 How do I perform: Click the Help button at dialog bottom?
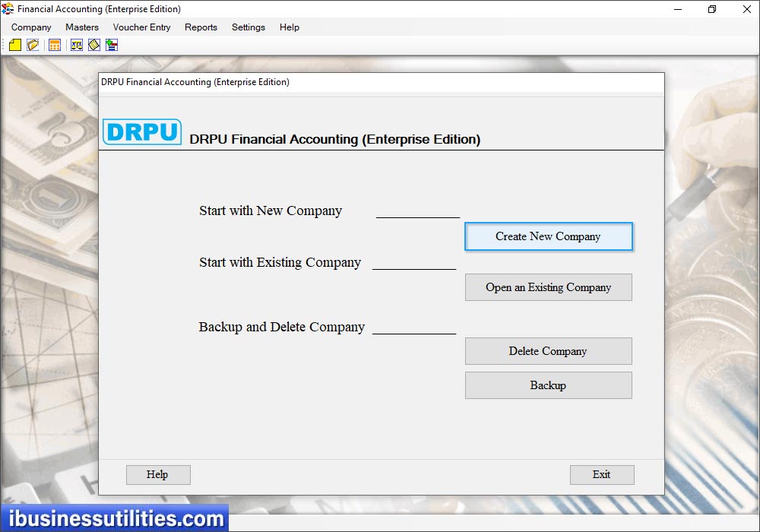pos(158,475)
